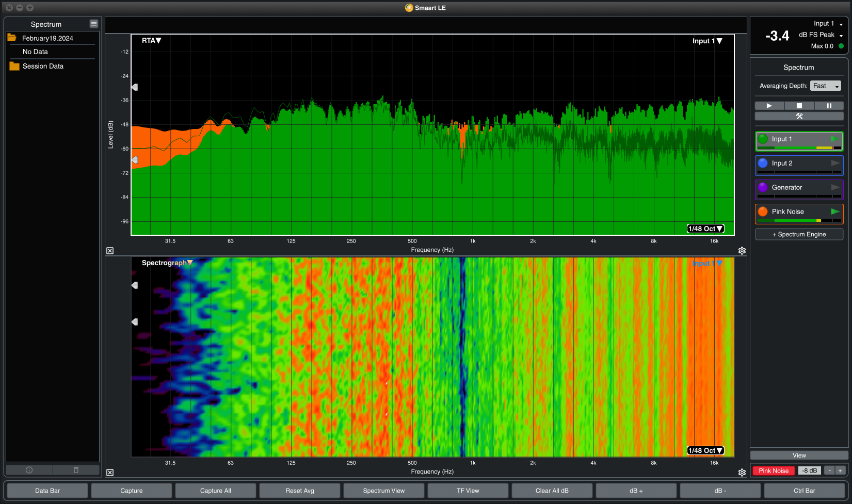The height and width of the screenshot is (504, 852).
Task: Click the Capture All button
Action: tap(216, 491)
